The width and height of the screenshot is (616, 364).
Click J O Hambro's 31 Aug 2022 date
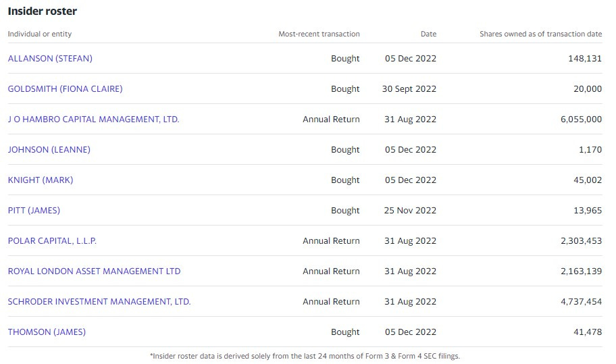pos(410,120)
